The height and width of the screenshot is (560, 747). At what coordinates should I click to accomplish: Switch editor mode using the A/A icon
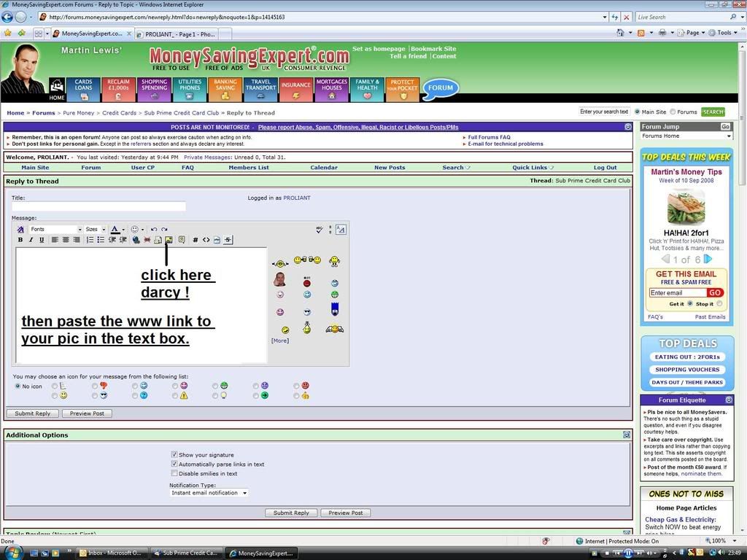pyautogui.click(x=341, y=230)
